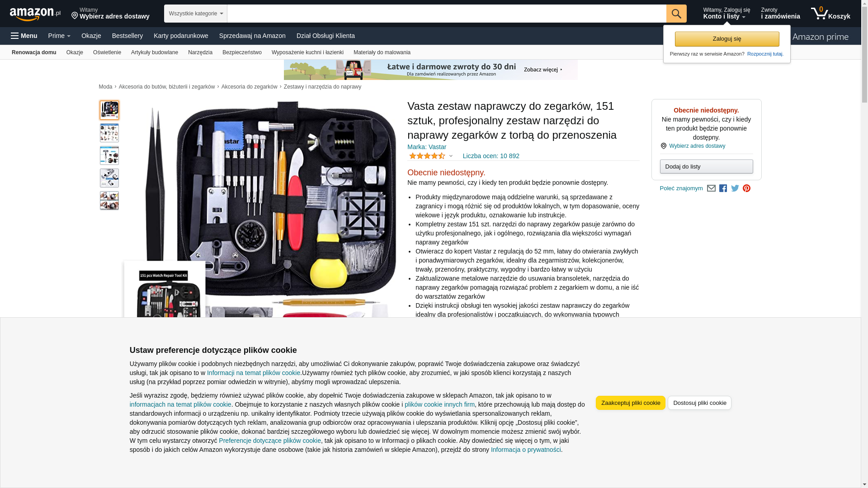868x488 pixels.
Task: Share product on Pinterest icon
Action: [746, 188]
